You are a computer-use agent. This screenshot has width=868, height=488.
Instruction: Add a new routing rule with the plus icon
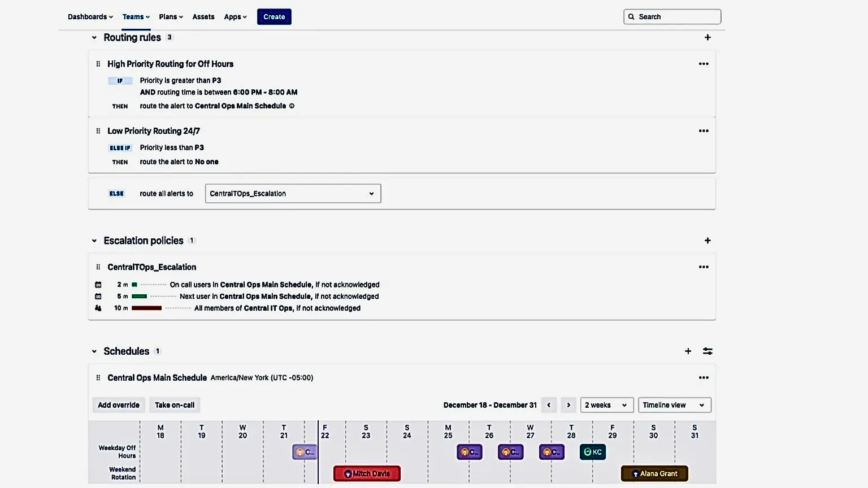(x=708, y=37)
